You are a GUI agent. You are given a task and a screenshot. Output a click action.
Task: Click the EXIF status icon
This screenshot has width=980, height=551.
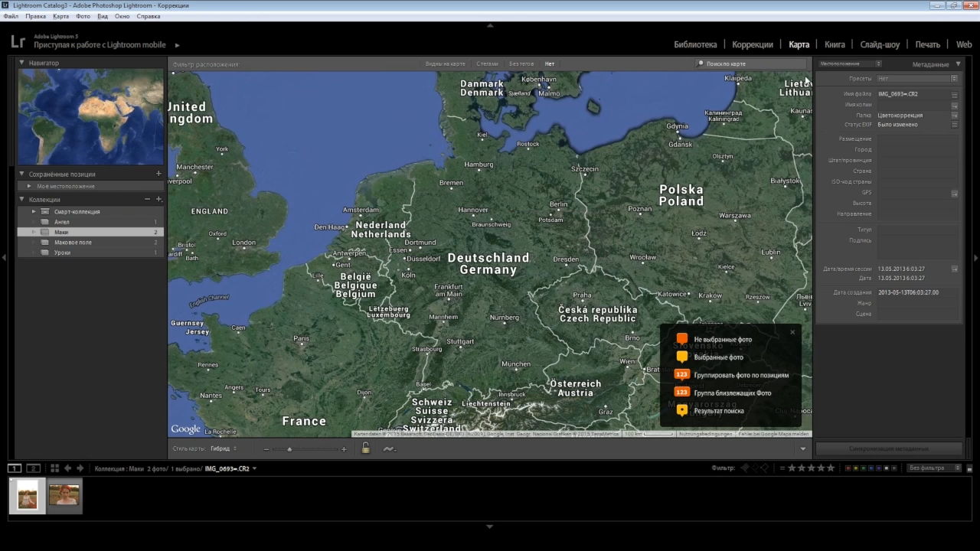(x=955, y=125)
